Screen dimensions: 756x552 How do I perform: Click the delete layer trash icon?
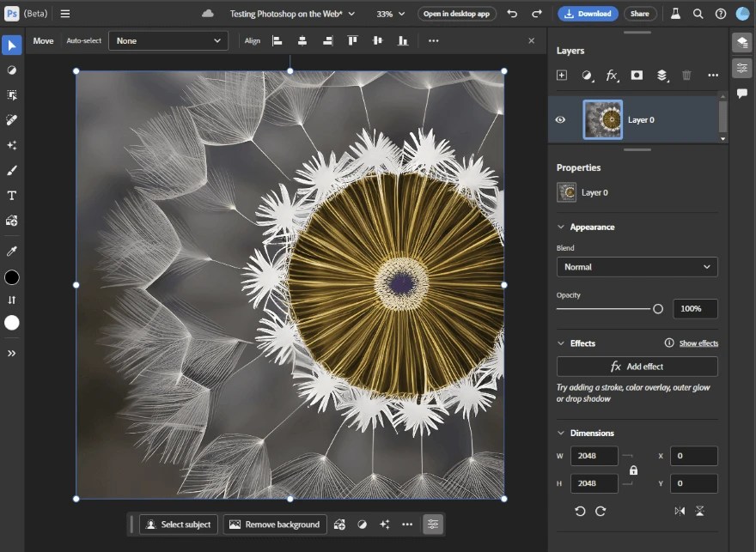tap(686, 76)
